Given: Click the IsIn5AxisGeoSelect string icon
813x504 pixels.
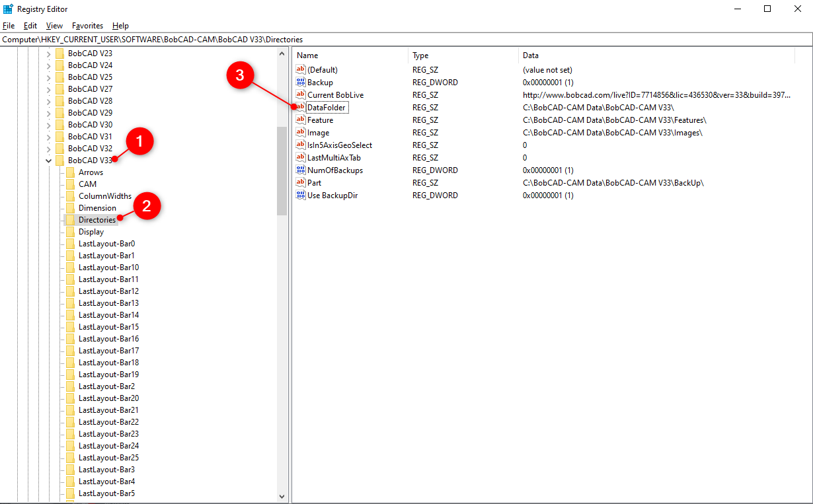Looking at the screenshot, I should (301, 145).
